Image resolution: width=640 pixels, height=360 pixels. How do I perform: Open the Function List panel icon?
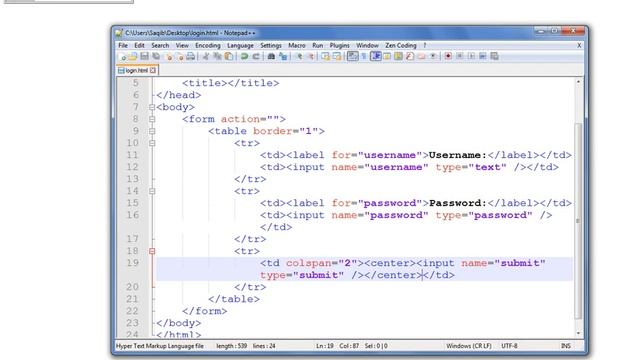pos(410,56)
